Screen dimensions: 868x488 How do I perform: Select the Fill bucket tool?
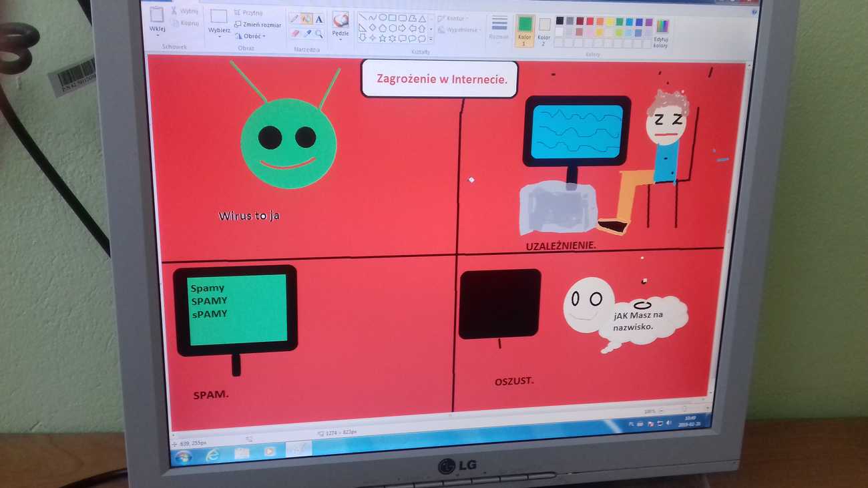306,19
